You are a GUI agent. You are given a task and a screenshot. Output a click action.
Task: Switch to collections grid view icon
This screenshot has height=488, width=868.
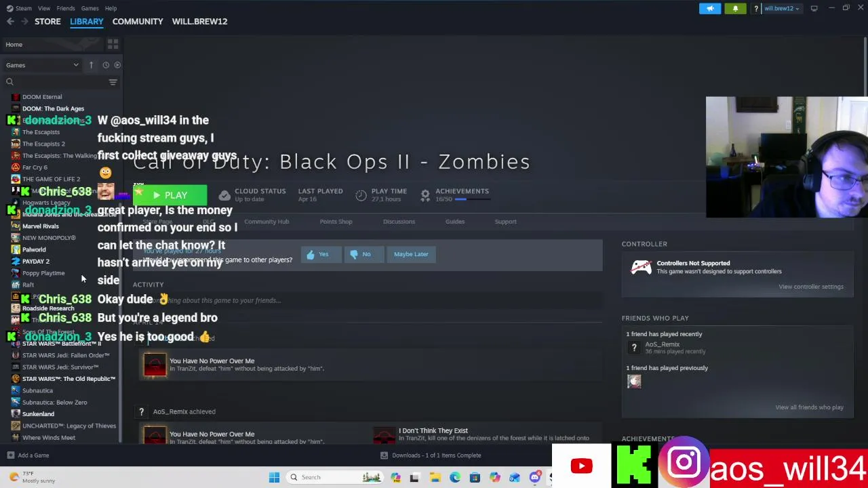(x=113, y=44)
